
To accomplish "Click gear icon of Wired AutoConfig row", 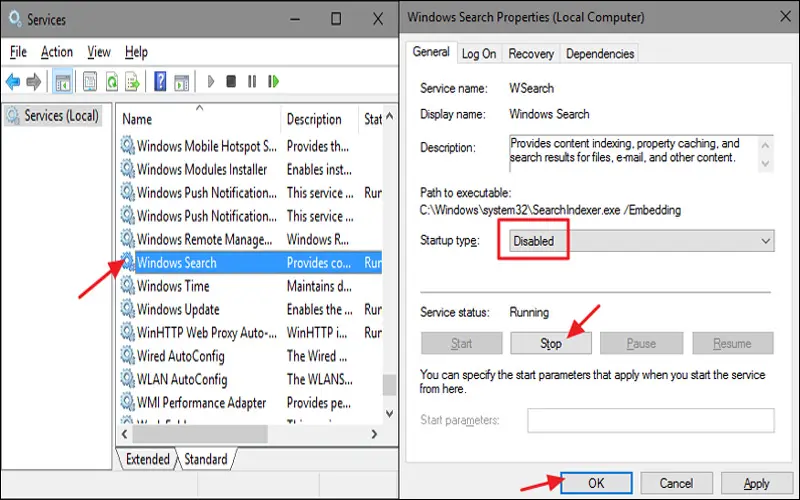I will tap(128, 356).
